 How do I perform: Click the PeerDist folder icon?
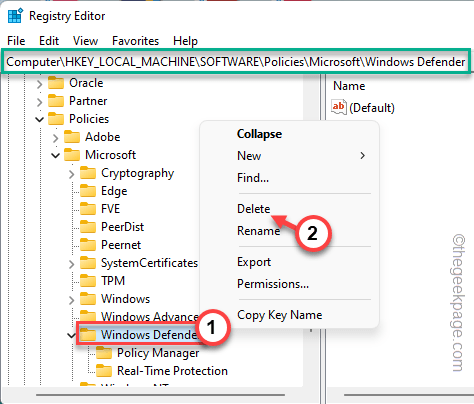[88, 227]
